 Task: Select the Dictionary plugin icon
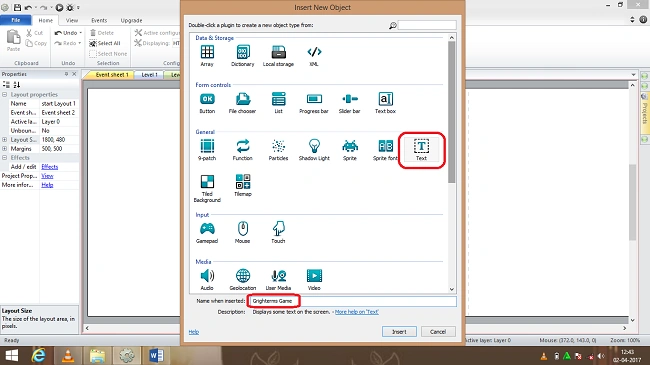(243, 56)
